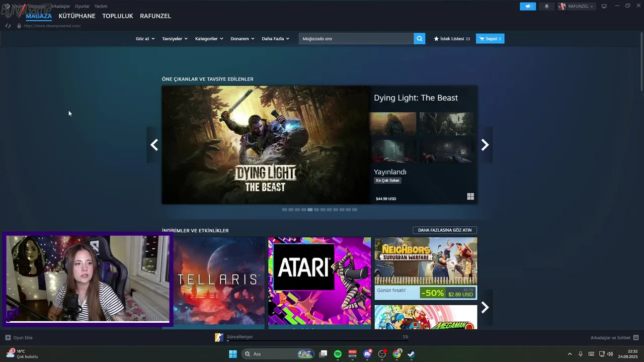This screenshot has height=362, width=644.
Task: Switch to the KÜTÜPHANE tab
Action: click(77, 16)
